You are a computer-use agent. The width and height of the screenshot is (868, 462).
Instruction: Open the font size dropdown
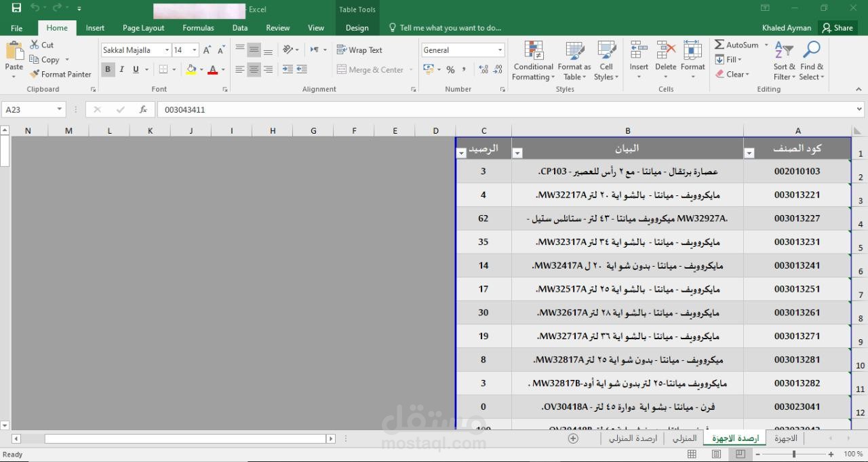195,50
